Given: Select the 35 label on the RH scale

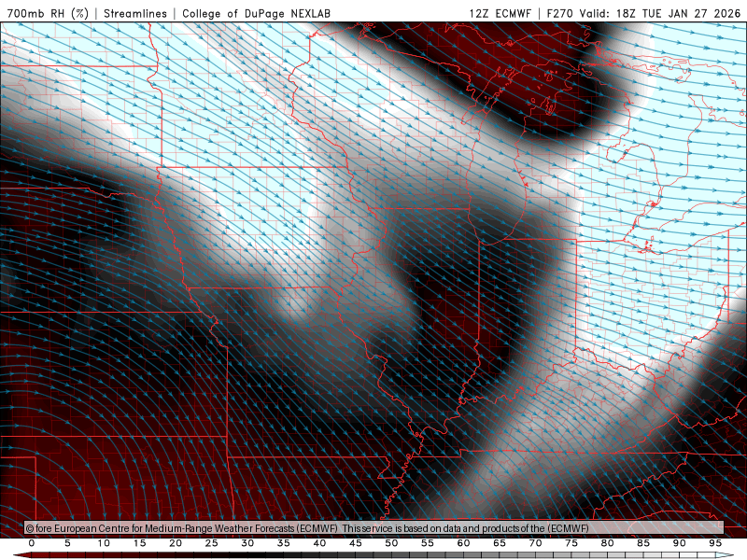Looking at the screenshot, I should tap(284, 543).
